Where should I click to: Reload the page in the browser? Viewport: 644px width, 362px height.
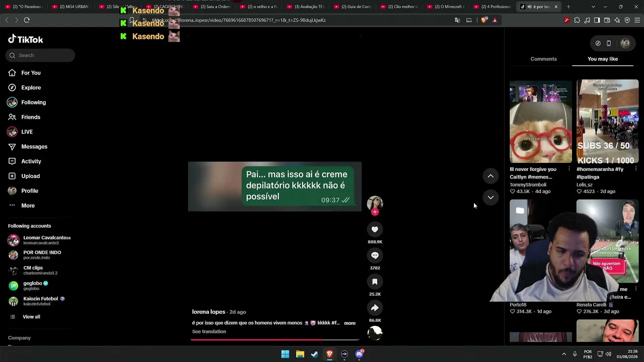tap(27, 20)
